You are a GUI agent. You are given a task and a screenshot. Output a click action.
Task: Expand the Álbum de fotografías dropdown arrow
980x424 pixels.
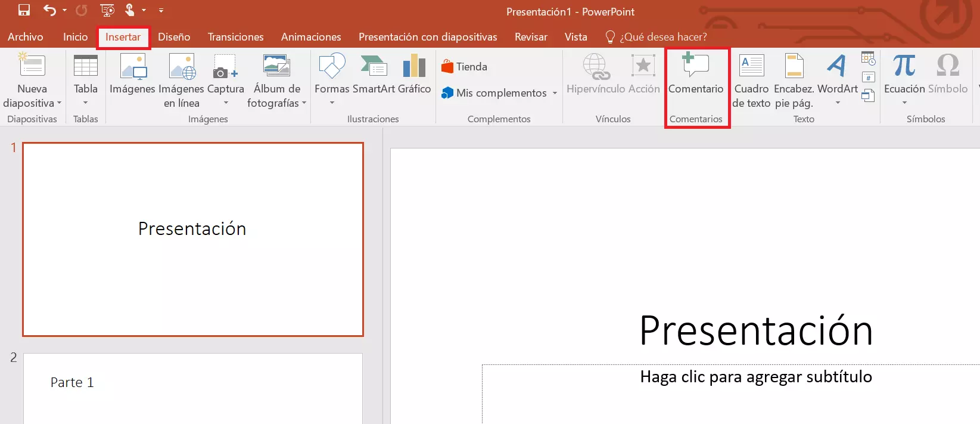point(304,103)
